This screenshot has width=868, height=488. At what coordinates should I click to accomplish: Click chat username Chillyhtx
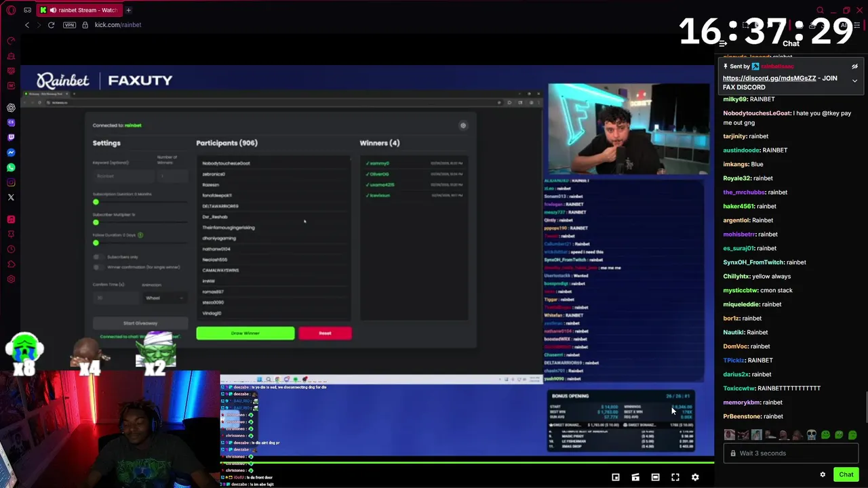pos(736,277)
